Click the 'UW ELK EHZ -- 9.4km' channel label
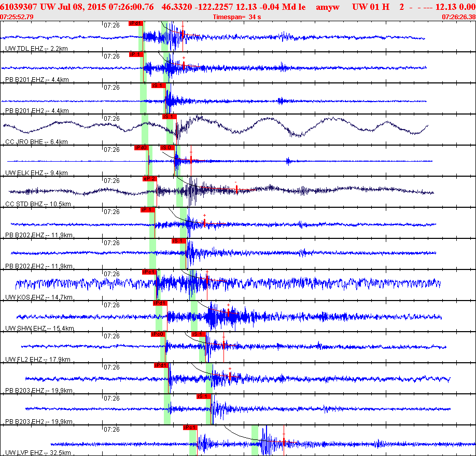476x456 pixels. 36,173
